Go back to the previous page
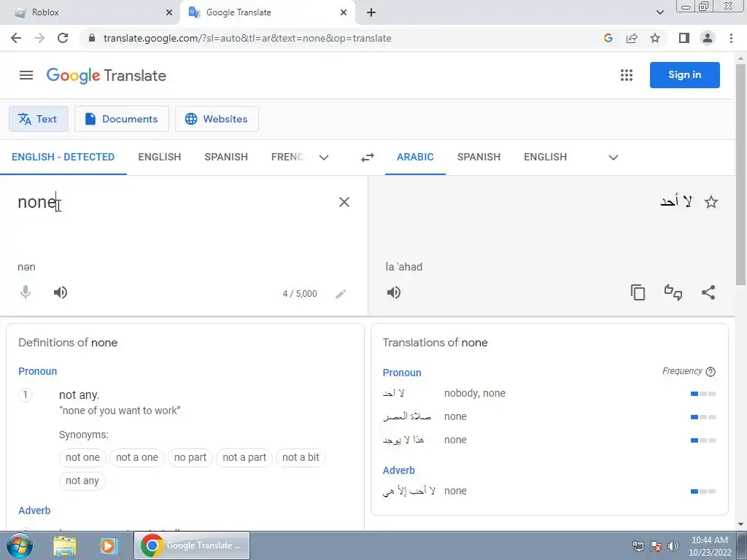This screenshot has width=747, height=560. pos(16,38)
